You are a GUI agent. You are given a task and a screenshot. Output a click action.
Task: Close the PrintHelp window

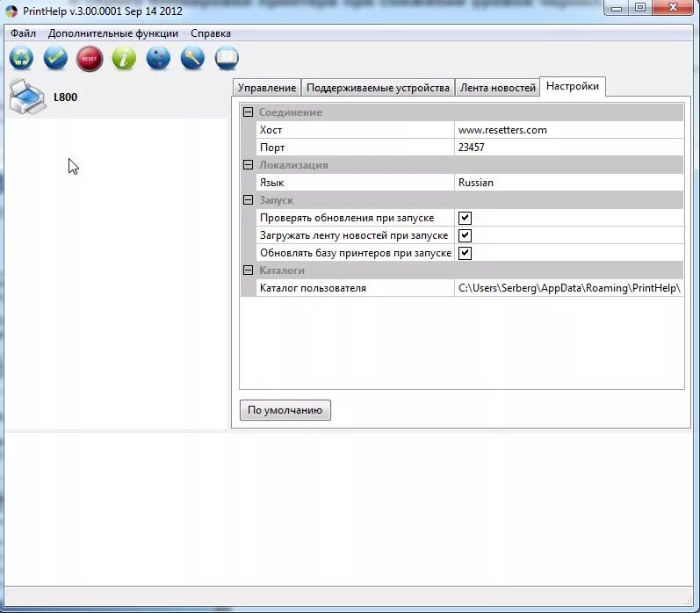click(674, 8)
